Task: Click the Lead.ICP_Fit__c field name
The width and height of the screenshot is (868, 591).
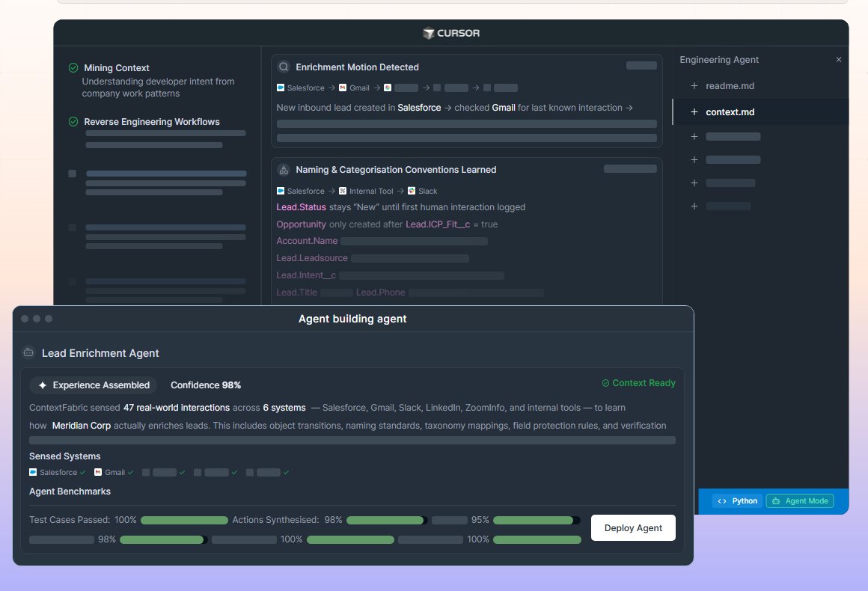Action: pyautogui.click(x=438, y=224)
